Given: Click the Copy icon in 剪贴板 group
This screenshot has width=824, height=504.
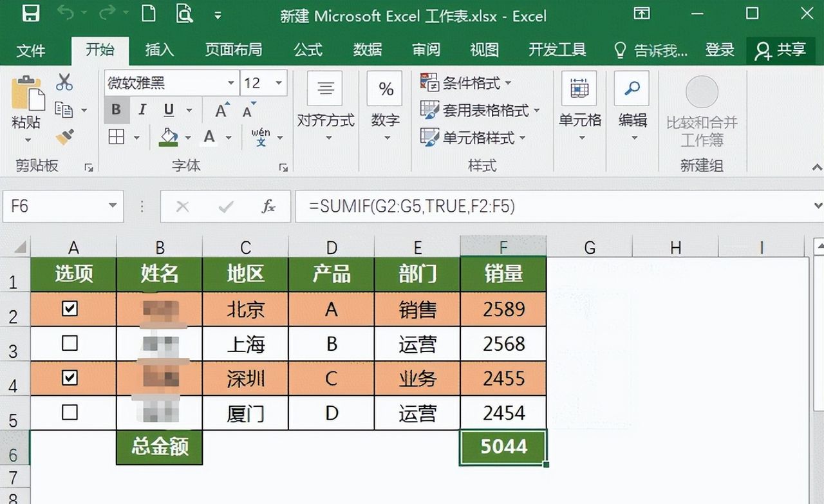Looking at the screenshot, I should point(65,109).
